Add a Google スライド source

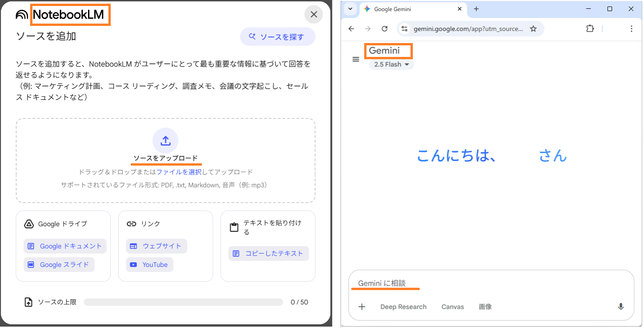click(58, 264)
